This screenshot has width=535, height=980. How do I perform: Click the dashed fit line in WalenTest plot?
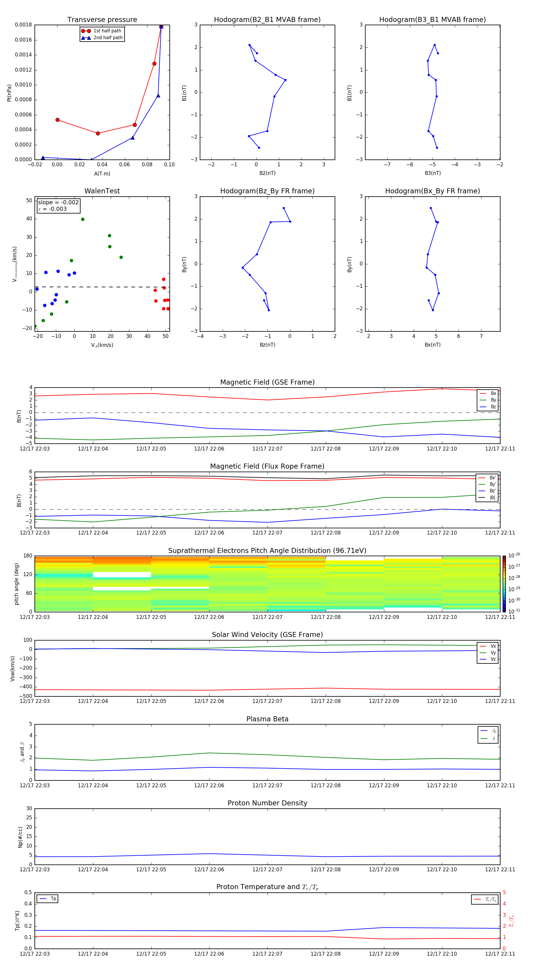(x=102, y=287)
